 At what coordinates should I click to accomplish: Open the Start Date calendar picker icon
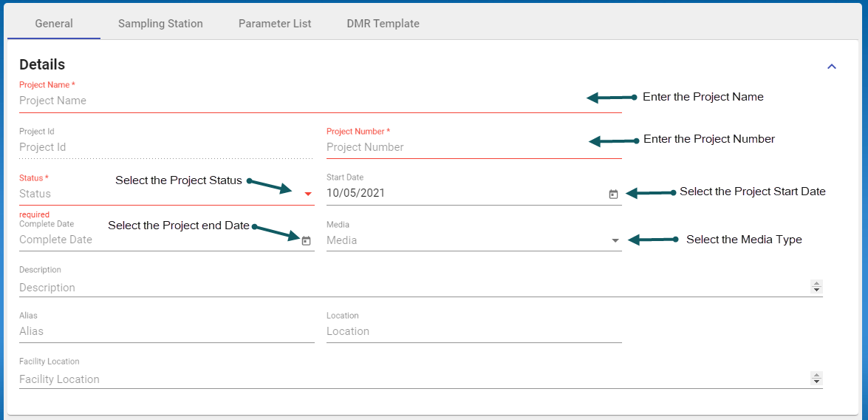coord(613,194)
